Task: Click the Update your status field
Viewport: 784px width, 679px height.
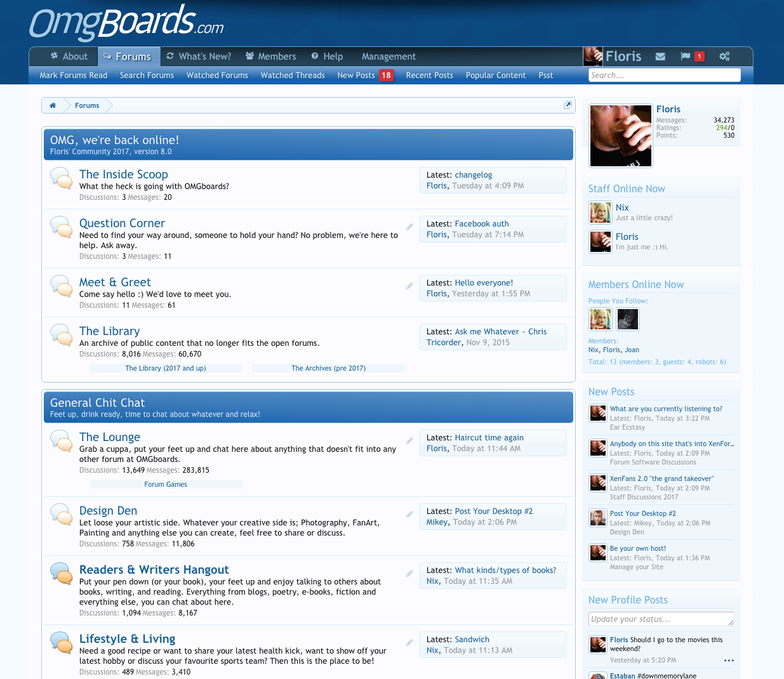Action: click(661, 619)
